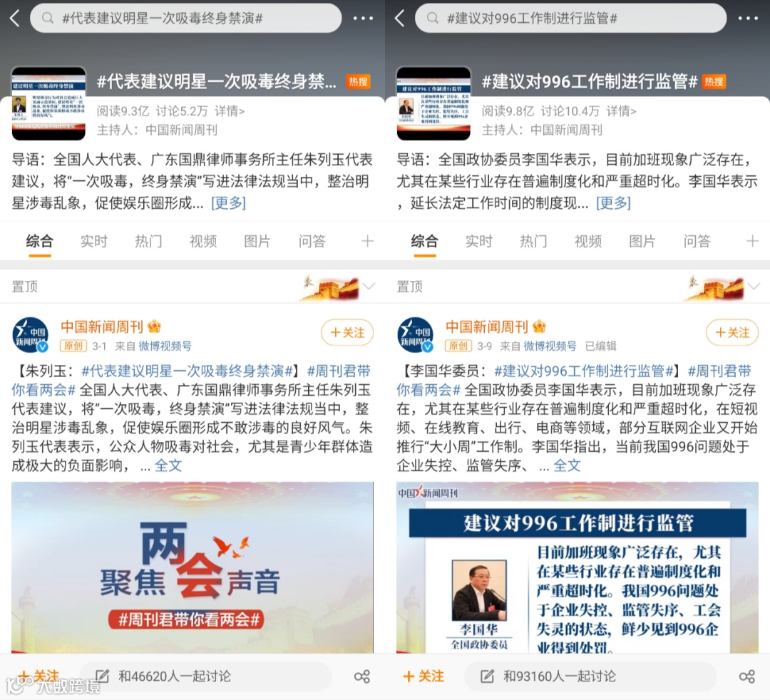Switch to 视频 tab in the left screen
Screen dimensions: 770x700
[x=203, y=241]
